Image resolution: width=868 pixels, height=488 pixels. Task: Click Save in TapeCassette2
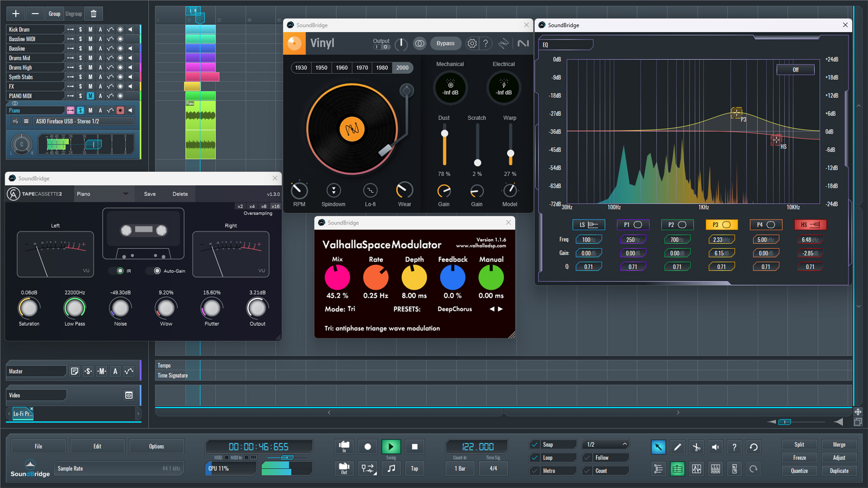(150, 194)
